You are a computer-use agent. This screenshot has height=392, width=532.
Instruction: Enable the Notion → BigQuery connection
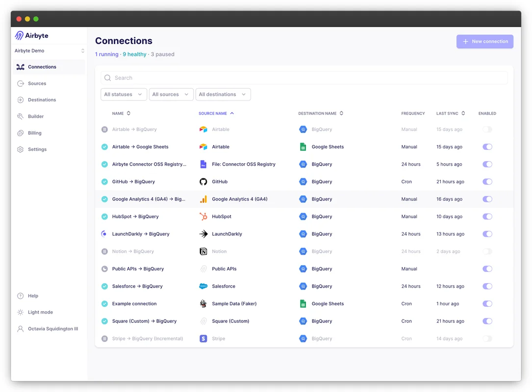click(x=487, y=251)
